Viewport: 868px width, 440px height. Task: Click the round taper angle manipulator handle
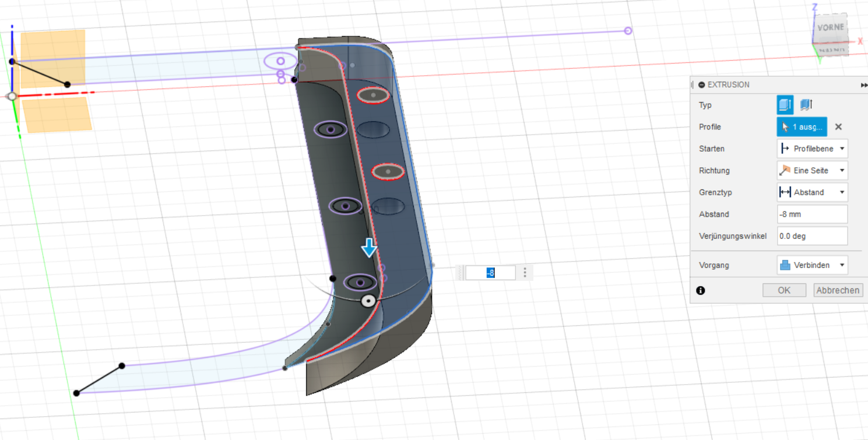point(368,301)
